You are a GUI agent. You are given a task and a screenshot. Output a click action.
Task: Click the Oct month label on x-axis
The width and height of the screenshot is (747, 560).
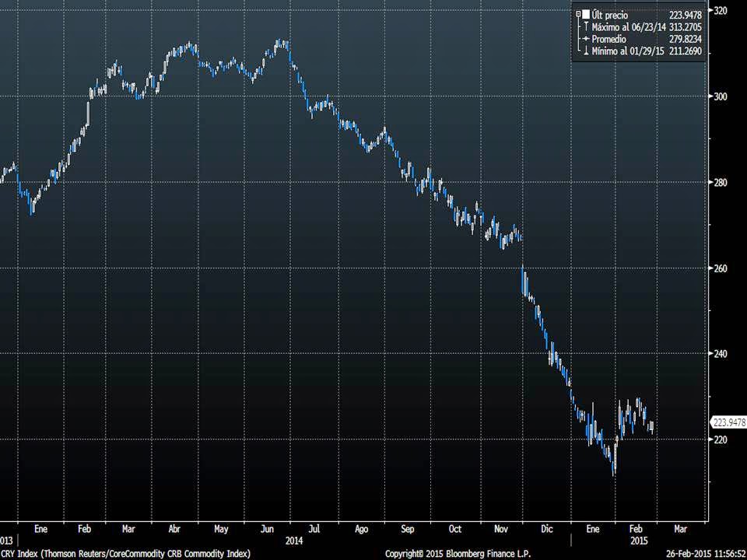455,529
